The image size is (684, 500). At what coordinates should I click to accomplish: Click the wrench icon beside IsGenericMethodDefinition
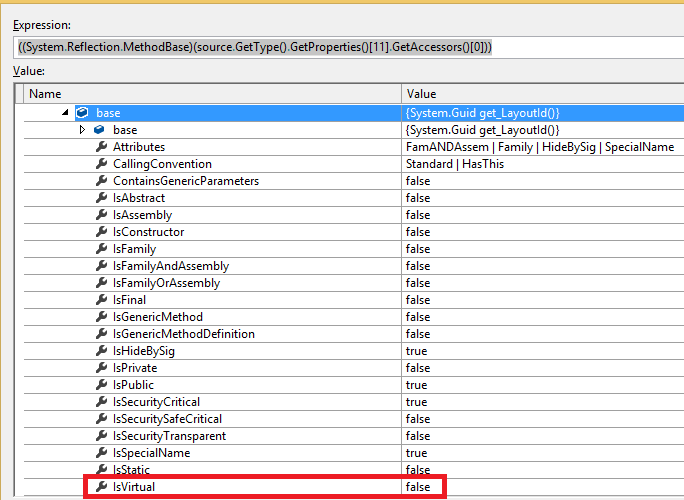[101, 334]
